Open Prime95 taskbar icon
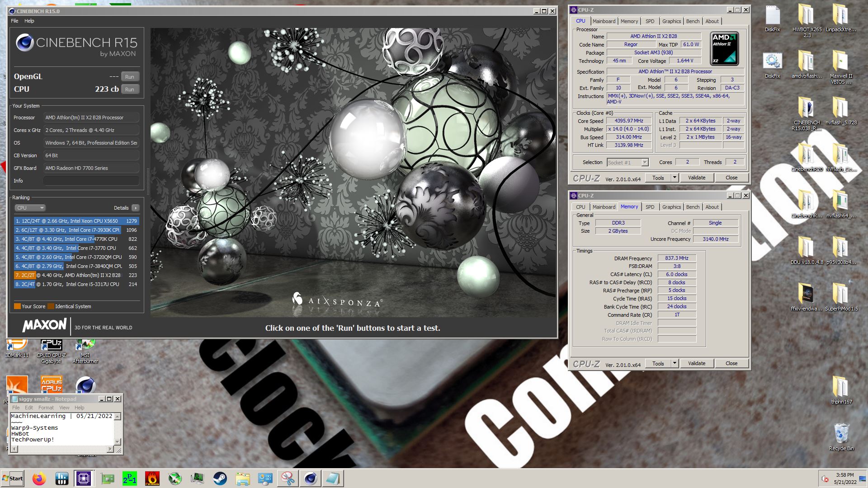 [130, 479]
